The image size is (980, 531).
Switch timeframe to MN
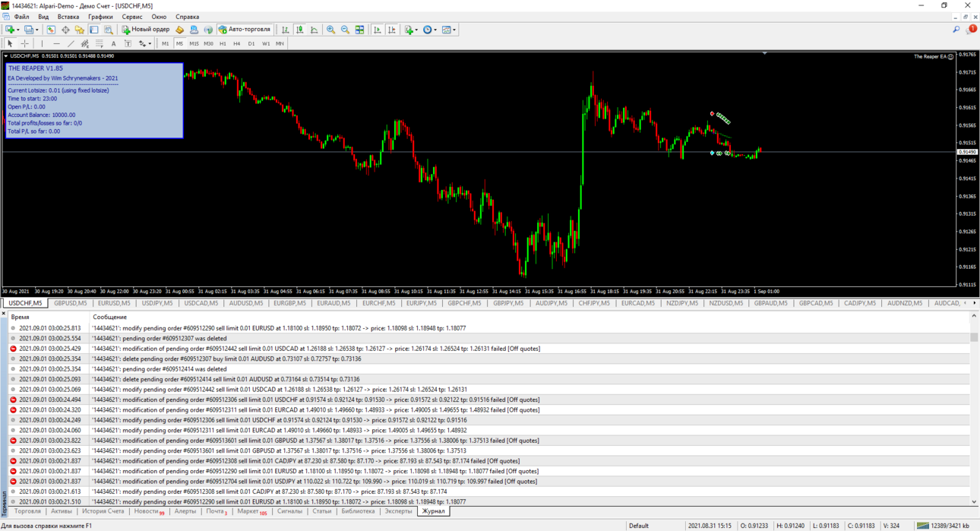pyautogui.click(x=280, y=43)
